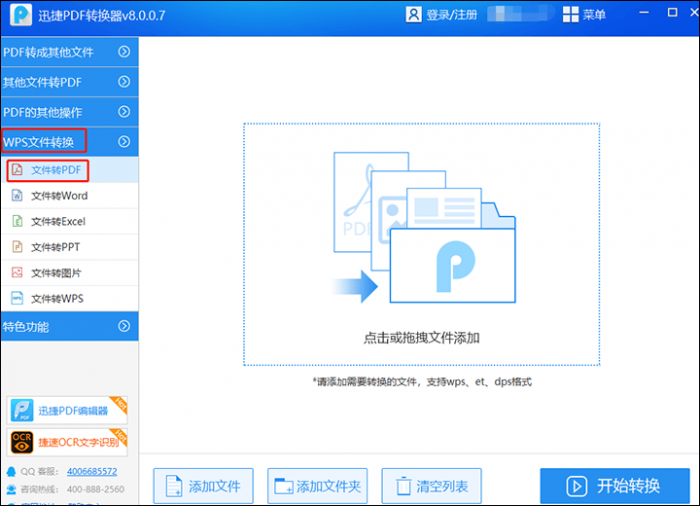Expand PDF的其他操作 arrow

click(x=124, y=112)
